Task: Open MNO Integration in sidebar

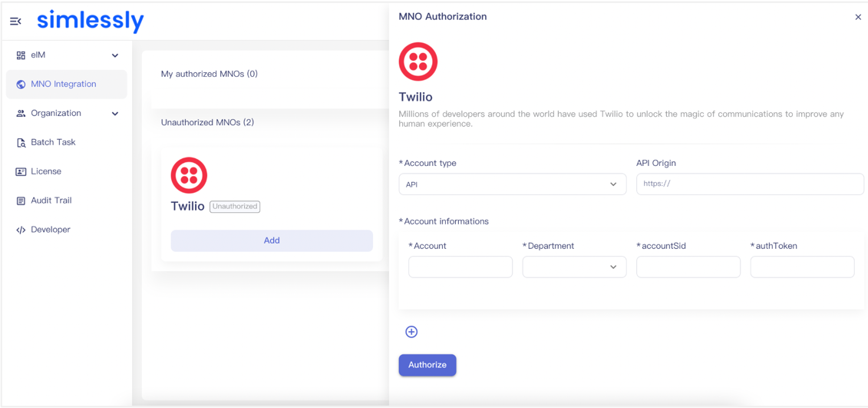Action: point(67,85)
